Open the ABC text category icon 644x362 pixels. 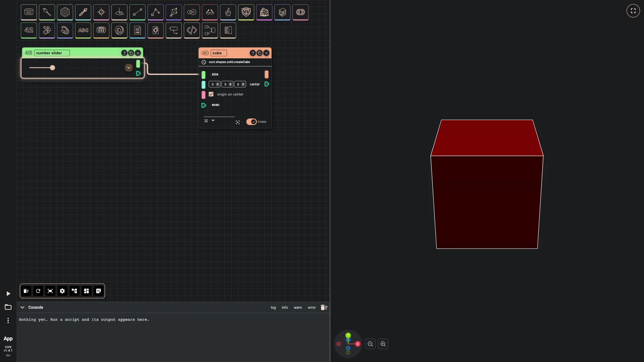83,31
